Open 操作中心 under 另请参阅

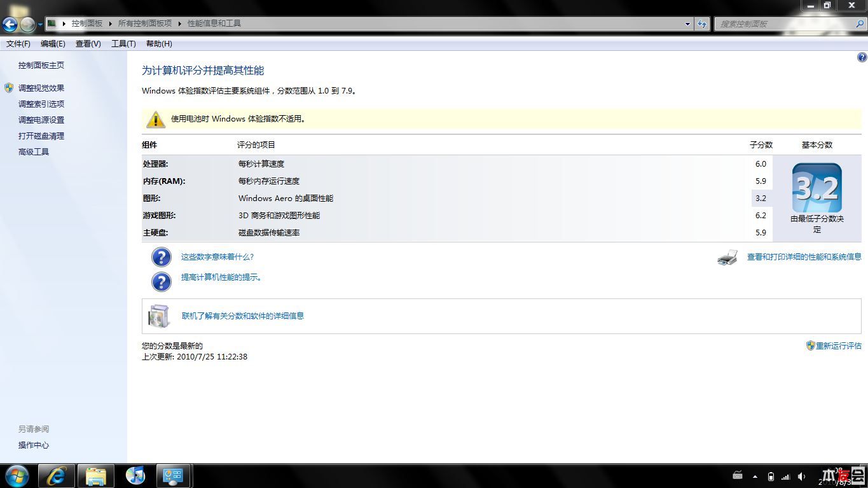pos(34,445)
